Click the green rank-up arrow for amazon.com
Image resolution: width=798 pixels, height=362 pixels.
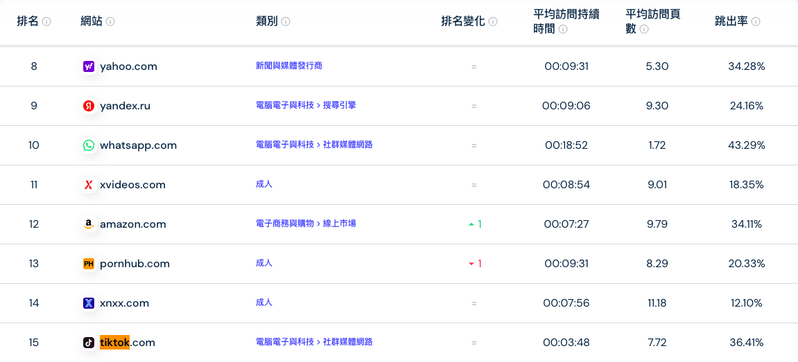[471, 224]
